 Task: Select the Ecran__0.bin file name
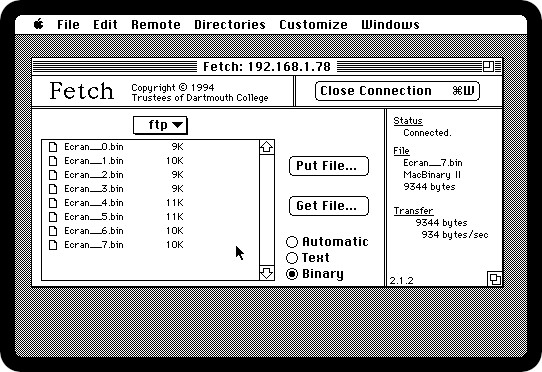pyautogui.click(x=94, y=147)
